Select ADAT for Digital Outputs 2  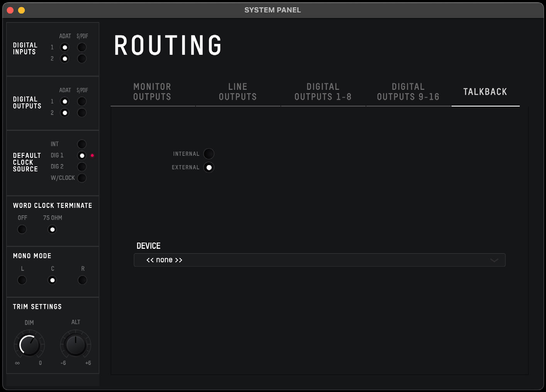64,113
